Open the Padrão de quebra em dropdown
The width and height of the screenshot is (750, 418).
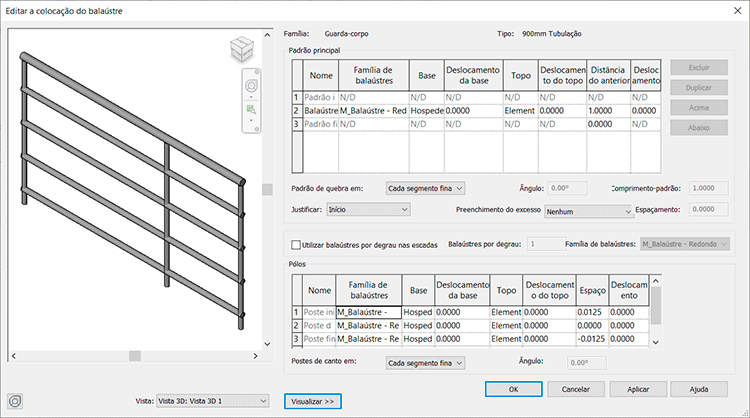tap(425, 188)
